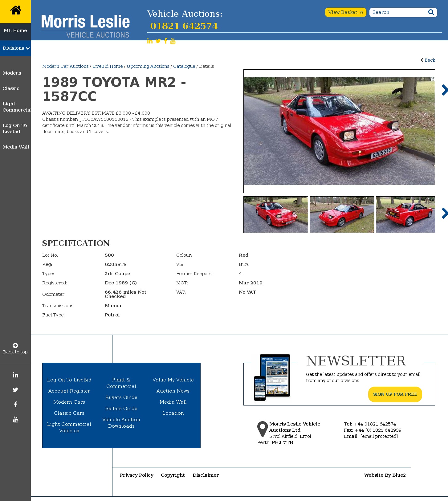Open LinkedIn icon in the sidebar
The height and width of the screenshot is (501, 448).
[15, 375]
